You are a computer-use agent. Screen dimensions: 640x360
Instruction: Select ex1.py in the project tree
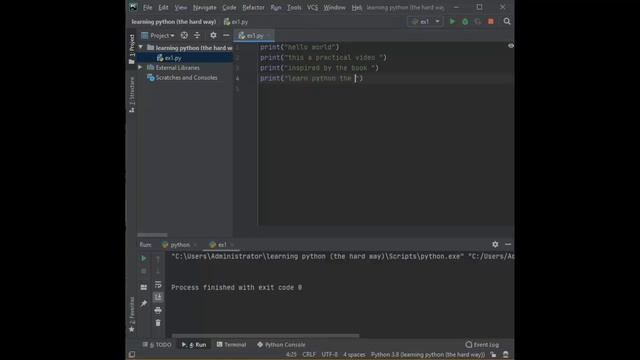pyautogui.click(x=173, y=58)
